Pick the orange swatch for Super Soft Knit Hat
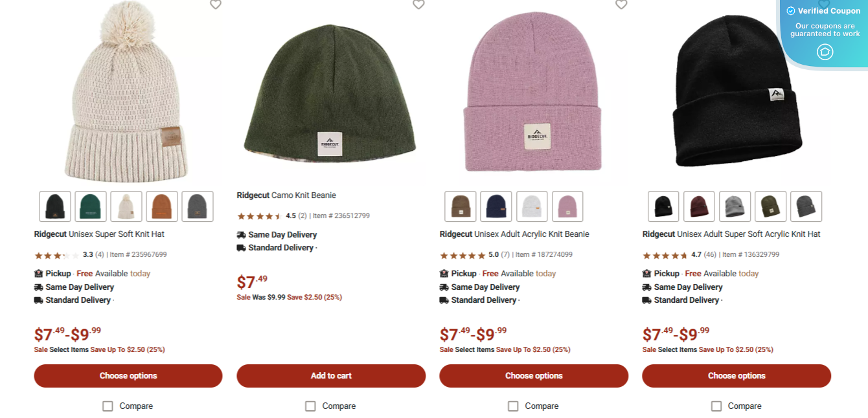 (162, 206)
